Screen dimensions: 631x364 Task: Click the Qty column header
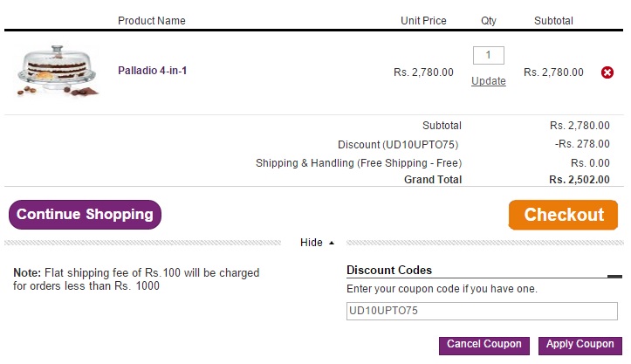pyautogui.click(x=488, y=21)
